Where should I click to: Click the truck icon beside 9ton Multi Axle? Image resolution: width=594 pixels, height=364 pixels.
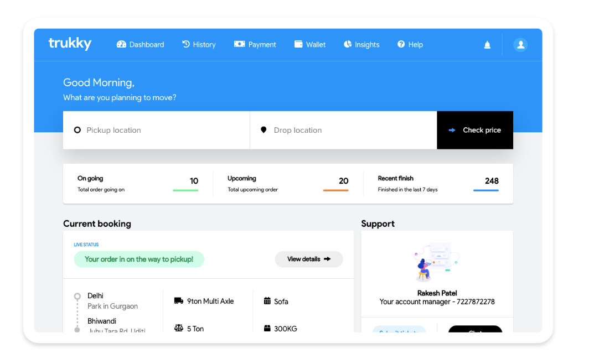(179, 301)
